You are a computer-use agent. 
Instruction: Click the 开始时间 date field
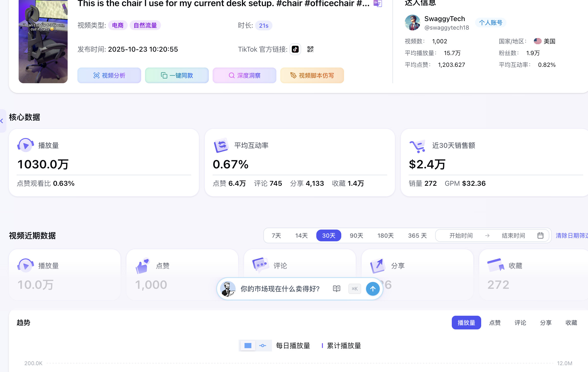[461, 235]
